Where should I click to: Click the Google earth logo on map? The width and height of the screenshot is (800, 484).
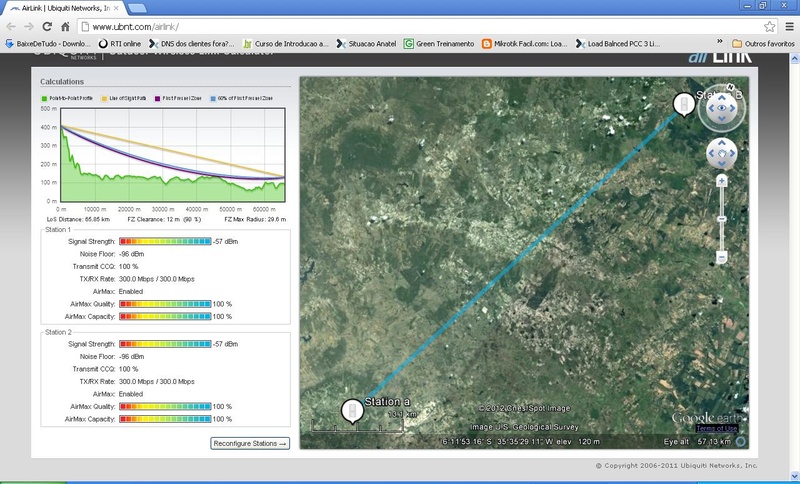coord(705,418)
